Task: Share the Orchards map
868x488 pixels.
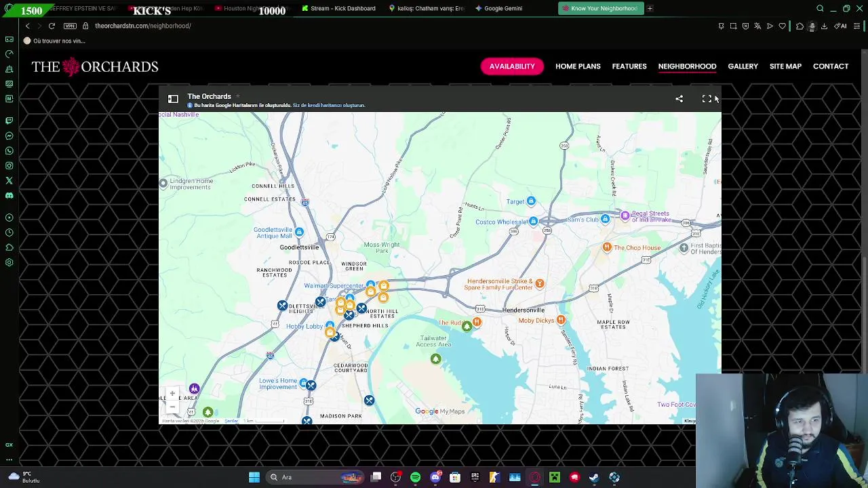Action: click(x=679, y=99)
